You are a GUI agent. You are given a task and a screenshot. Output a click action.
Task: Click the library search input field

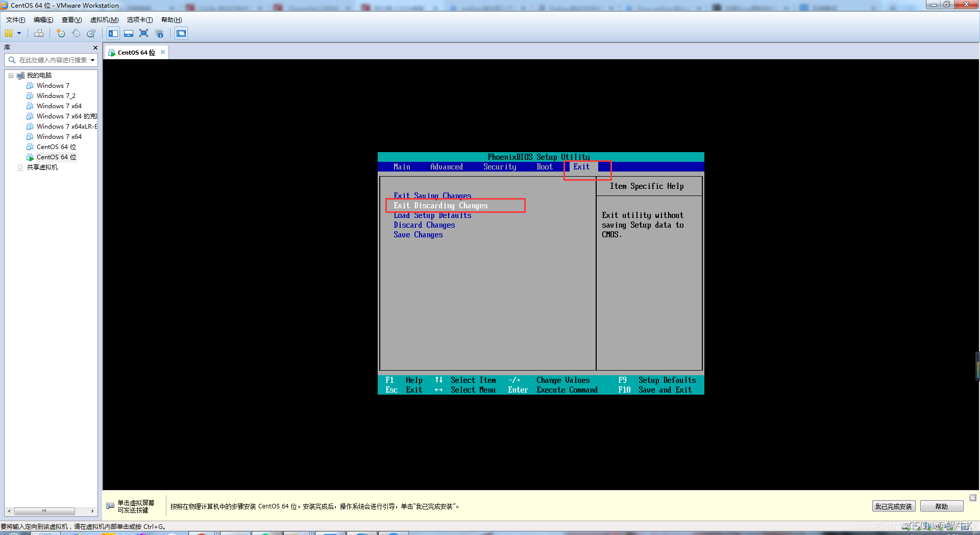[53, 60]
